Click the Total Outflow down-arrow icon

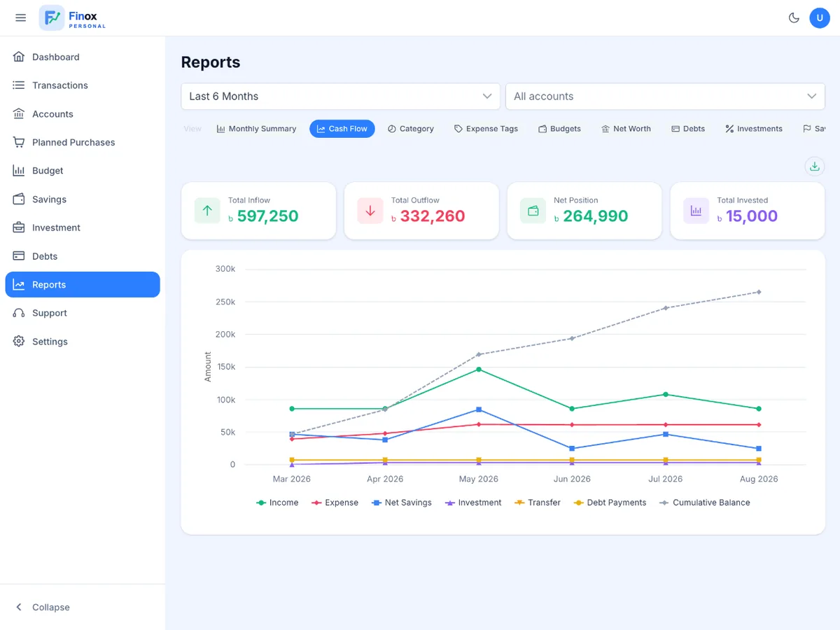coord(370,211)
